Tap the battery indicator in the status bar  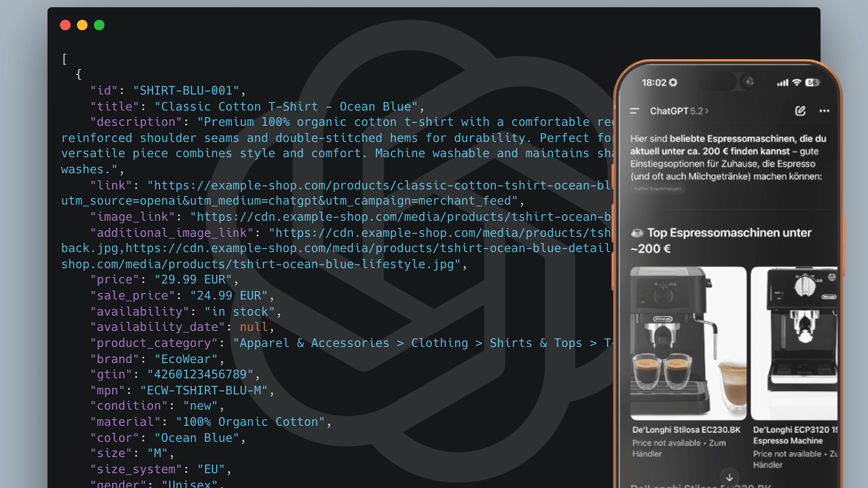812,82
